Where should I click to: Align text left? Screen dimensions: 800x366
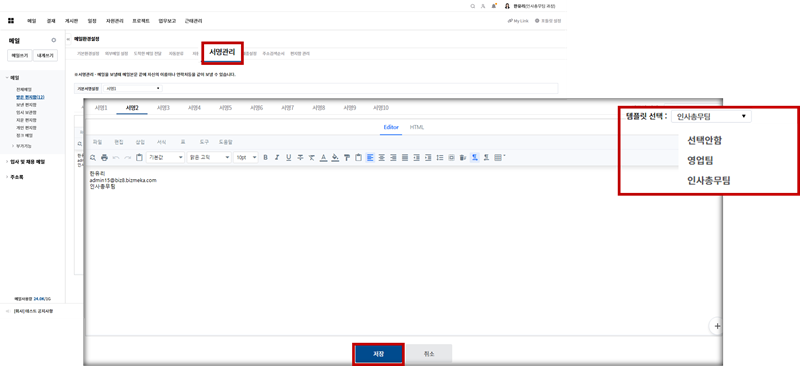click(x=370, y=158)
